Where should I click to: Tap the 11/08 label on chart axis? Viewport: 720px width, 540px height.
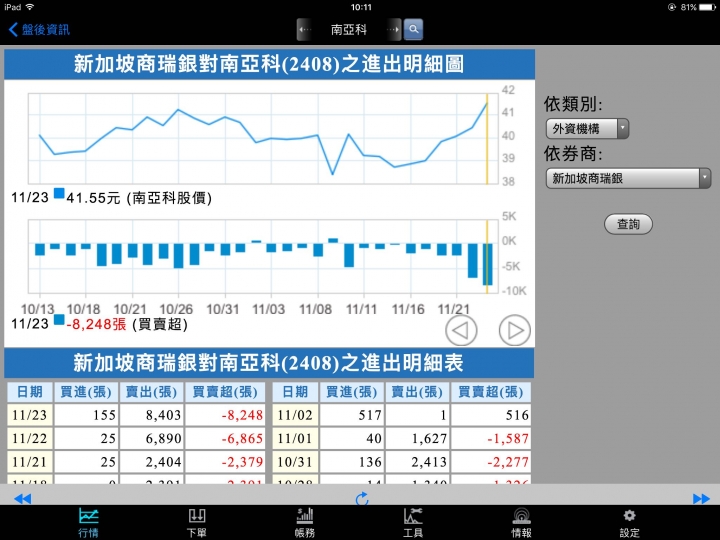[315, 309]
